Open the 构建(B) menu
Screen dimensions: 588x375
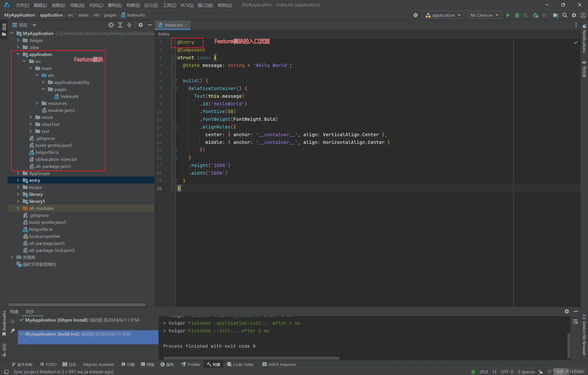(x=133, y=5)
